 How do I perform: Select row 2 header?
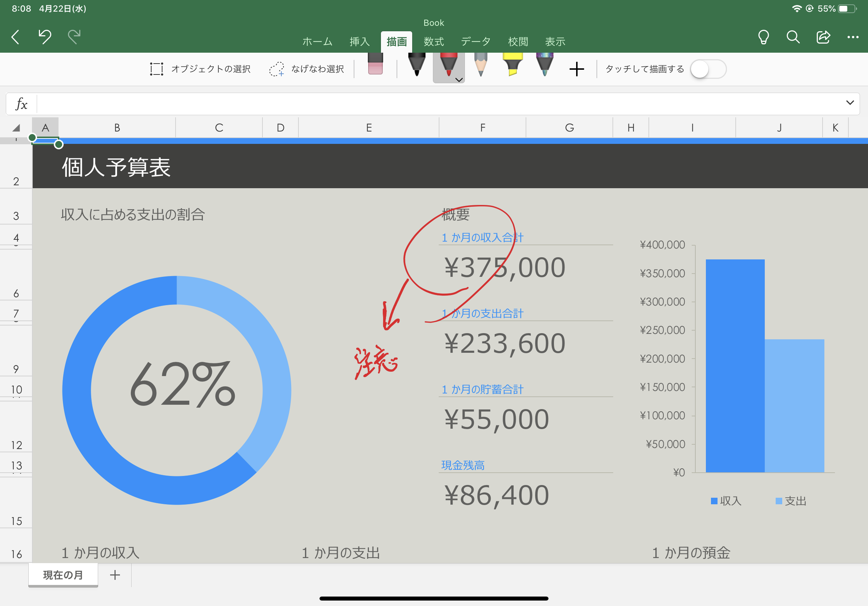(16, 166)
